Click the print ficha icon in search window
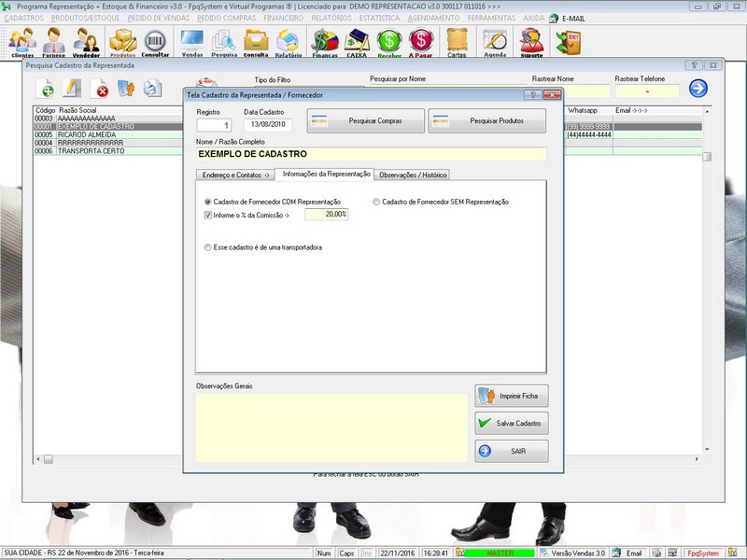This screenshot has height=560, width=747. [126, 89]
